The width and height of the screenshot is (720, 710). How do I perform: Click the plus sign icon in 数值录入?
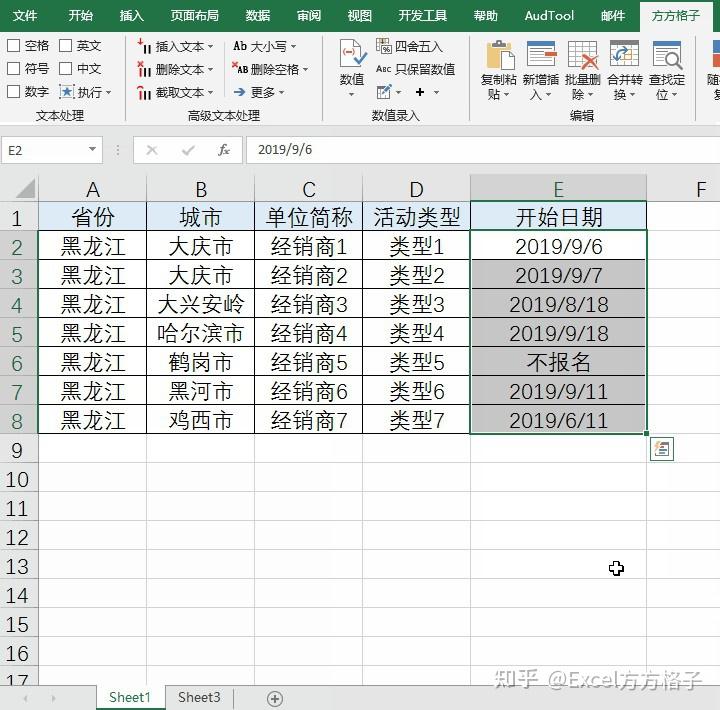(420, 92)
